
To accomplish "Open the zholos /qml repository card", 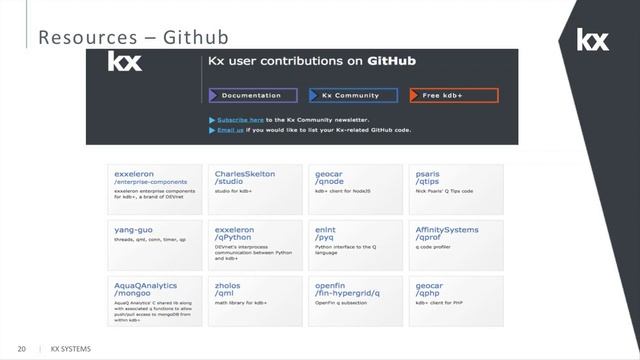I will 255,301.
